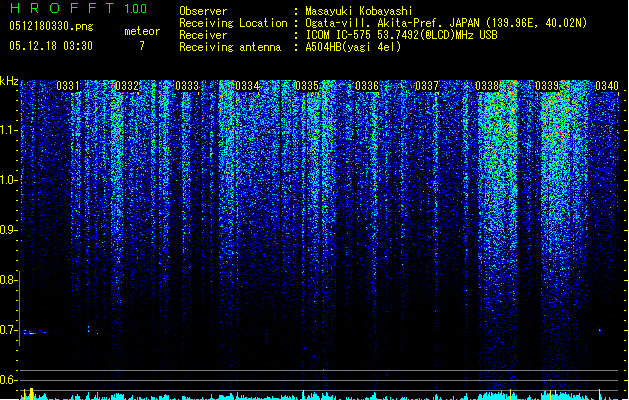Click the Observer label
The height and width of the screenshot is (400, 629).
(x=203, y=11)
